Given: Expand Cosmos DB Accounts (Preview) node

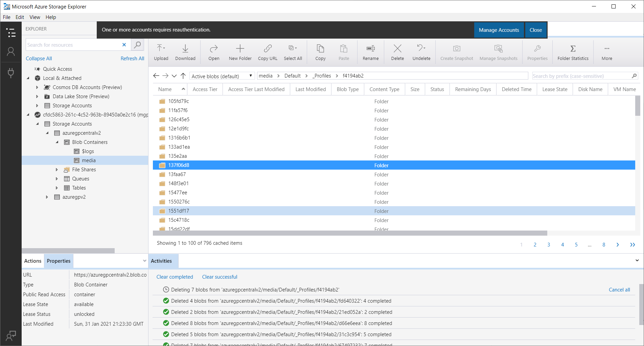Looking at the screenshot, I should point(37,87).
